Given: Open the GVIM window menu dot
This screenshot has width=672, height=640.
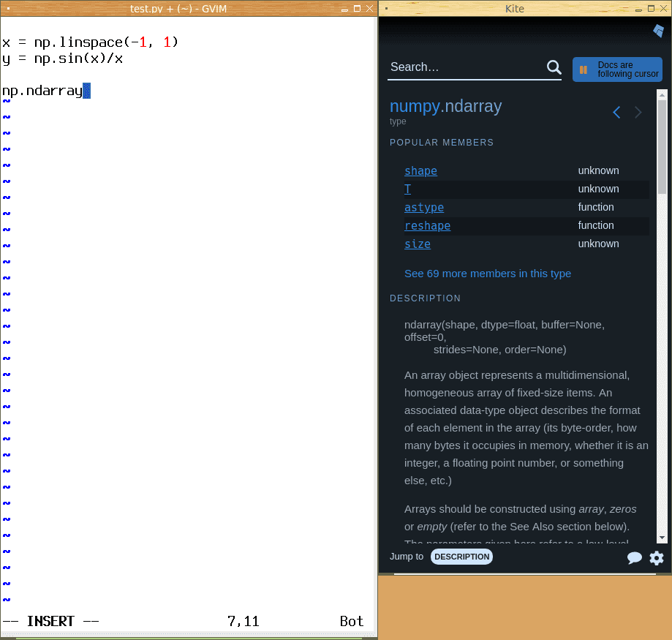Looking at the screenshot, I should click(8, 8).
